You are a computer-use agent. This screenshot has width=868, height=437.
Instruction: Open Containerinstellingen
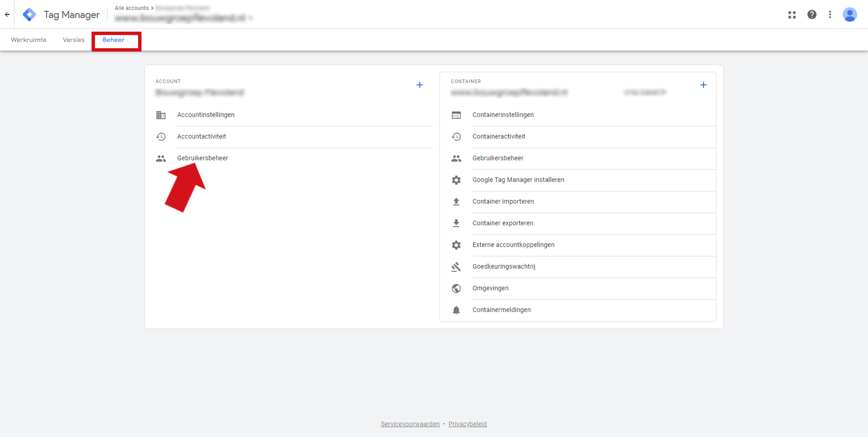click(503, 115)
